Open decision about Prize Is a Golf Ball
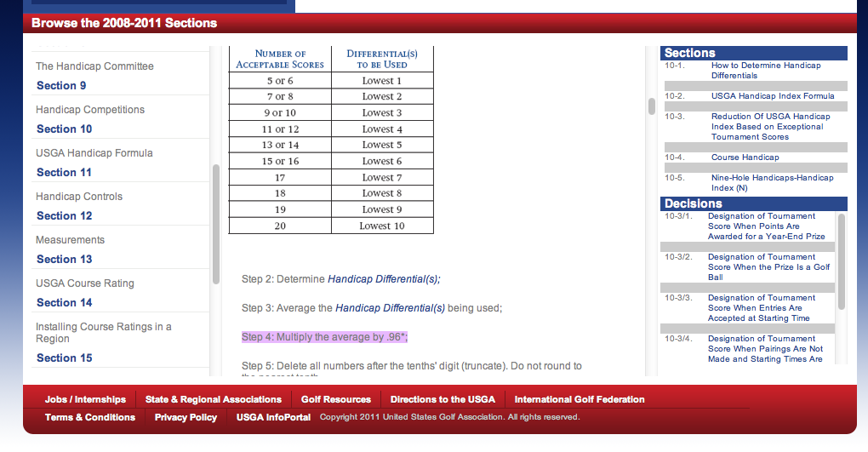Viewport: 868px width, 452px height. (768, 267)
